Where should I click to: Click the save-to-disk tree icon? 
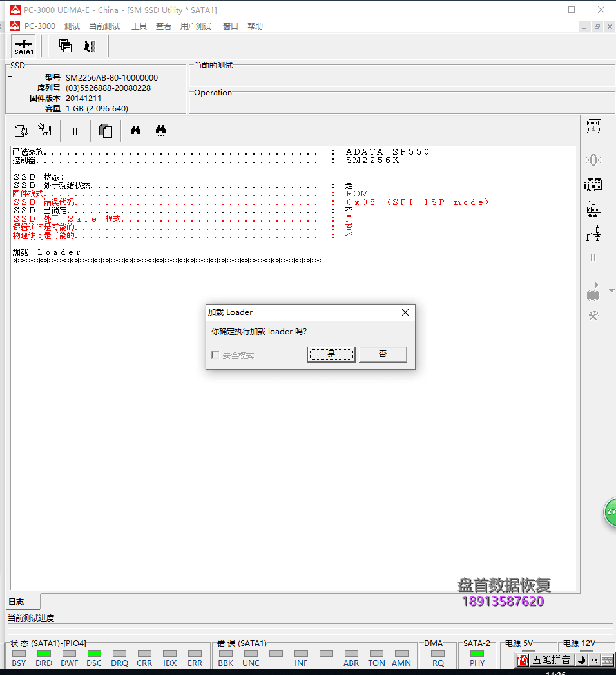tap(45, 129)
